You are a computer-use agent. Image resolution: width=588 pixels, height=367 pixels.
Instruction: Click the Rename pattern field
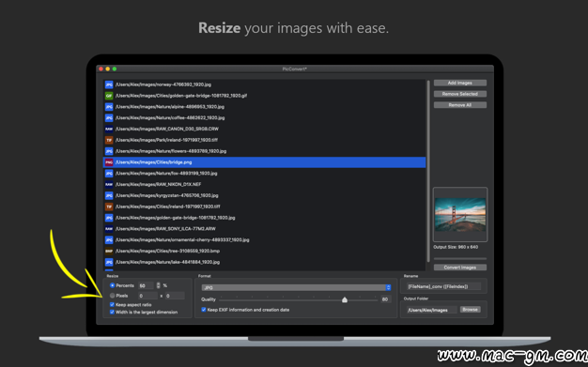(x=444, y=287)
